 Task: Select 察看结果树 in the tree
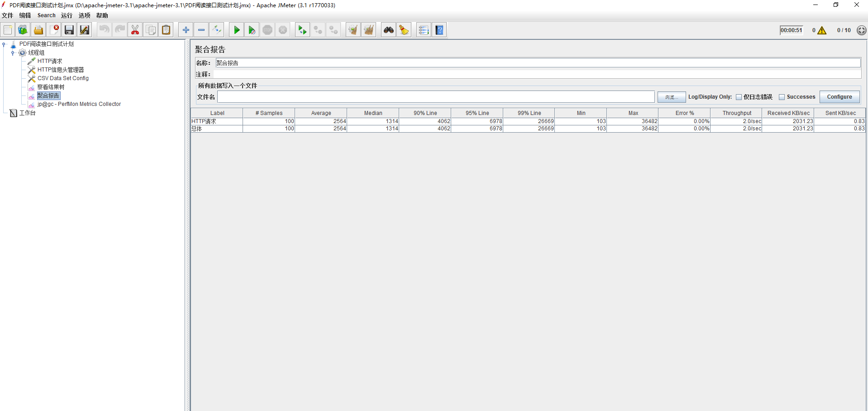(x=51, y=87)
